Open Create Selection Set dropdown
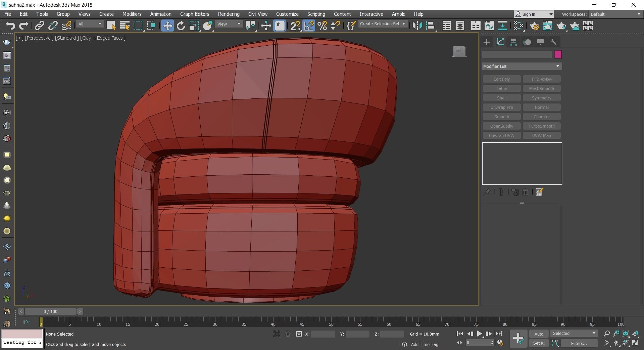The image size is (644, 350). coord(383,24)
